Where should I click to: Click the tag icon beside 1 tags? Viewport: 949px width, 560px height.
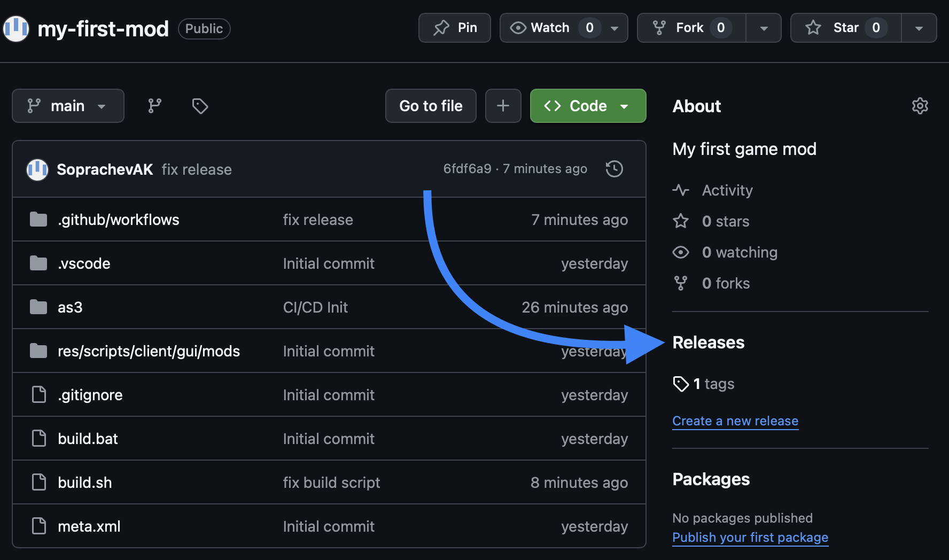pyautogui.click(x=681, y=383)
